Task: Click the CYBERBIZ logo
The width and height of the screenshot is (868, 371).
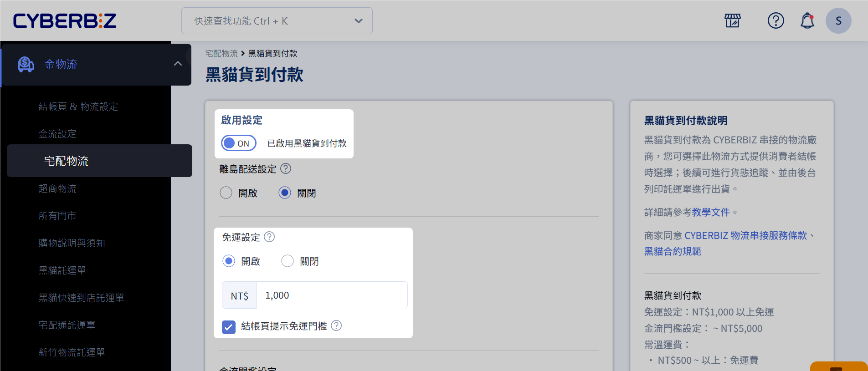Action: click(65, 21)
